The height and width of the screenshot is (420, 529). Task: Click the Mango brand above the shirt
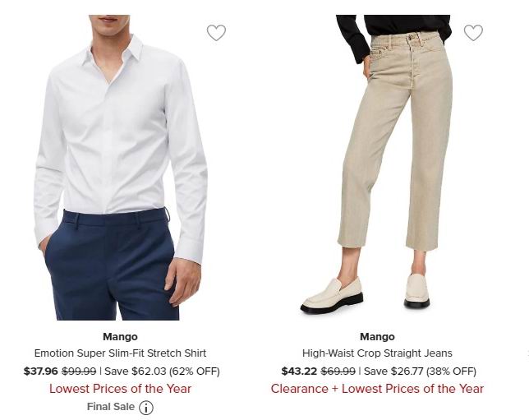pyautogui.click(x=120, y=337)
